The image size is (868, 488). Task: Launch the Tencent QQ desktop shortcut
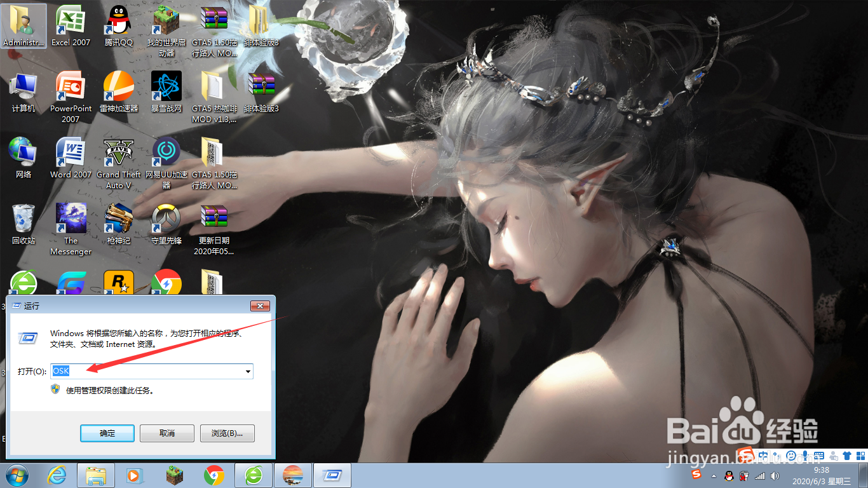[119, 27]
